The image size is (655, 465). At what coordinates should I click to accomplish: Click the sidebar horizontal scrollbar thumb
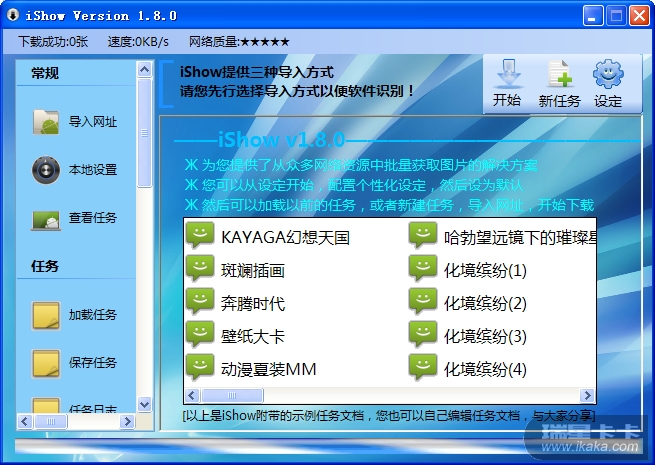51,421
